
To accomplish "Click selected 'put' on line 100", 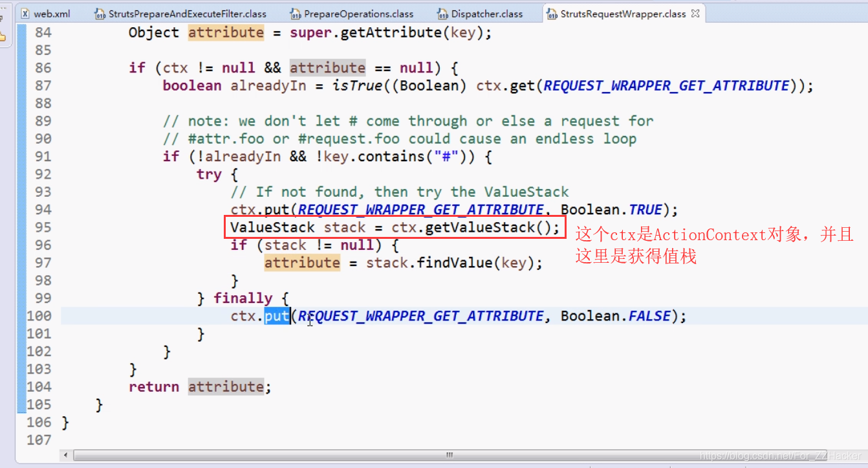I will pyautogui.click(x=277, y=316).
